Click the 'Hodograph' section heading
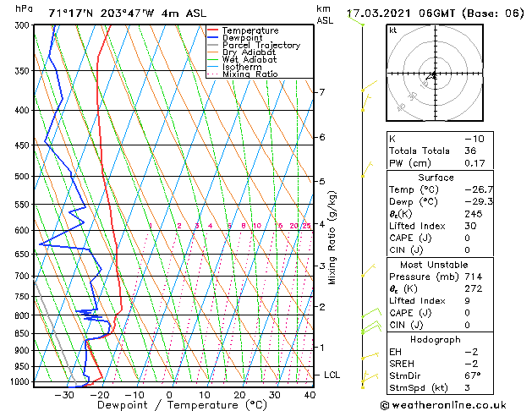 (436, 340)
